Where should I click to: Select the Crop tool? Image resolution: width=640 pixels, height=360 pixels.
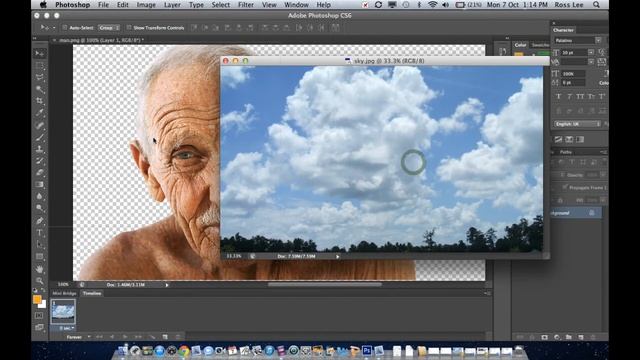(x=40, y=101)
